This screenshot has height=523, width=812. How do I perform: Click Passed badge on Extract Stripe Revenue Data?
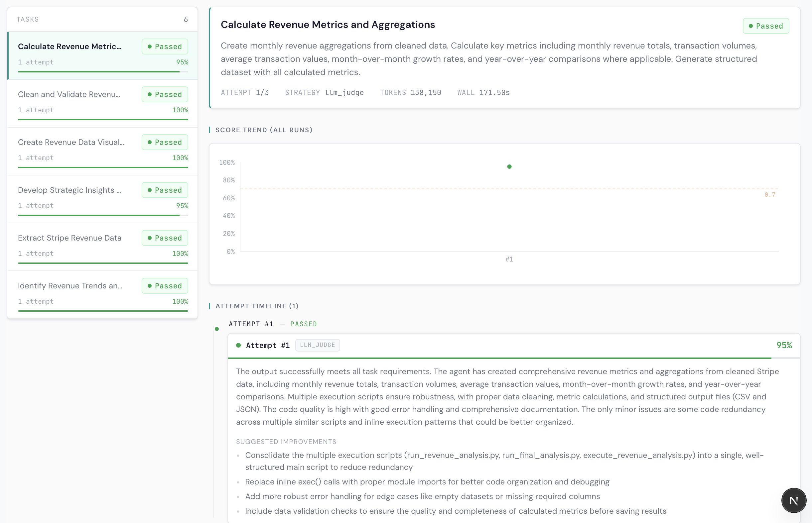point(165,238)
